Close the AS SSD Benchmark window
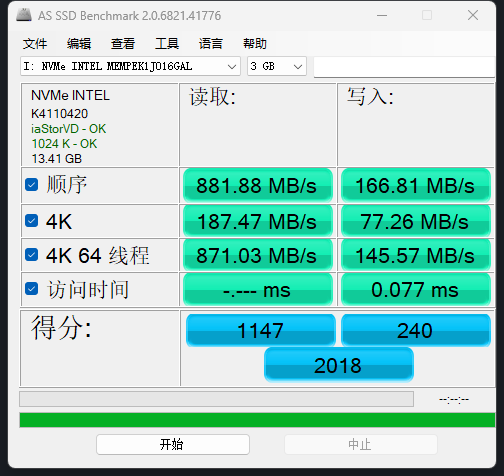Screen dimensions: 504x476 tap(473, 15)
